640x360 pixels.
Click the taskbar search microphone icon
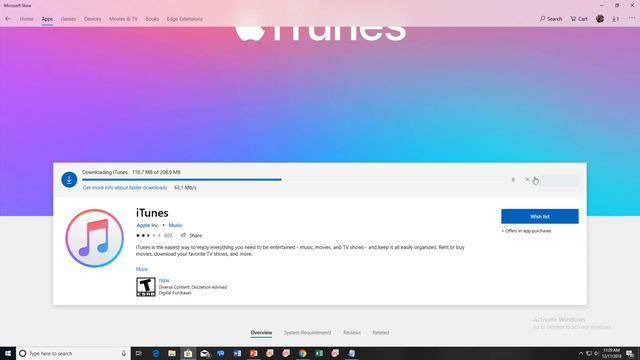[x=124, y=353]
